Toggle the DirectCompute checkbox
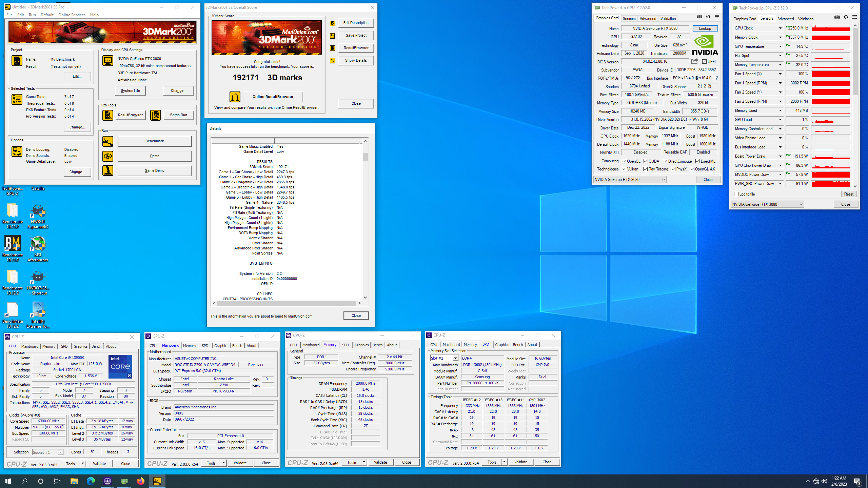Screen dimensions: 868x488 tap(665, 161)
